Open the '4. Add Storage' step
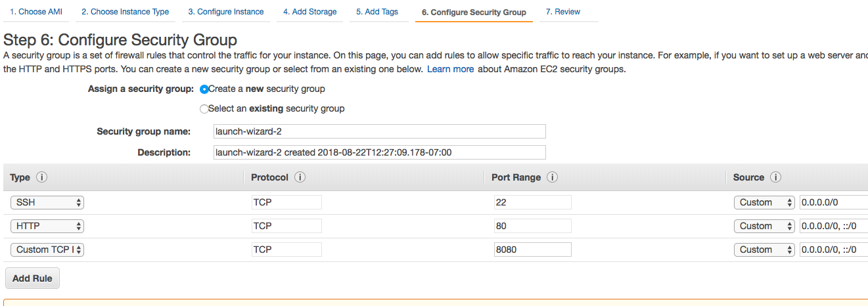 click(309, 12)
